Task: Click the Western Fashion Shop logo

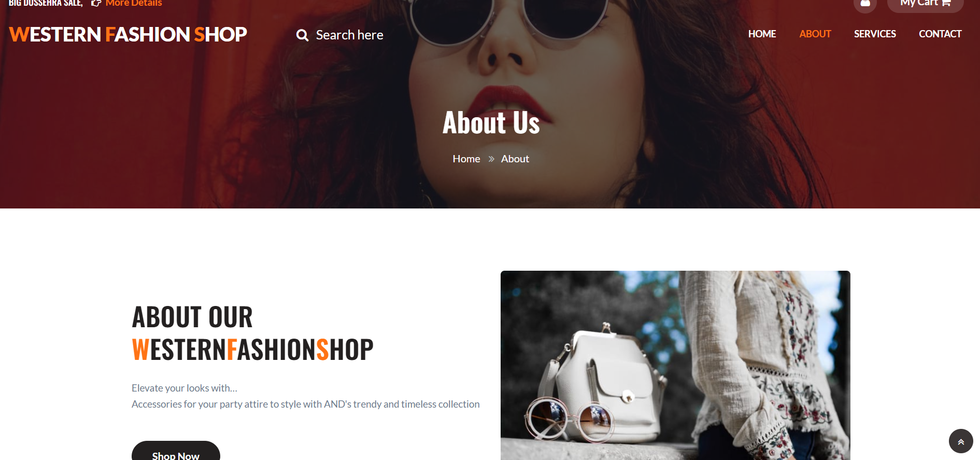Action: [x=128, y=35]
